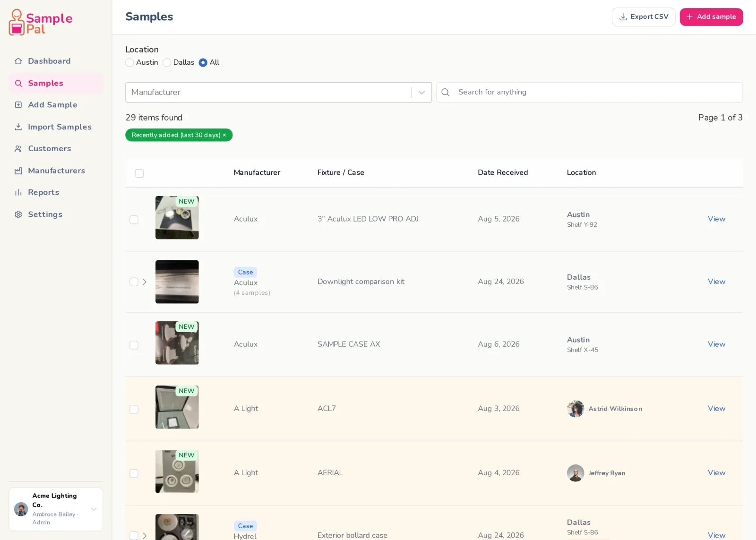Click the Export CSV button
The image size is (756, 540).
pos(644,17)
